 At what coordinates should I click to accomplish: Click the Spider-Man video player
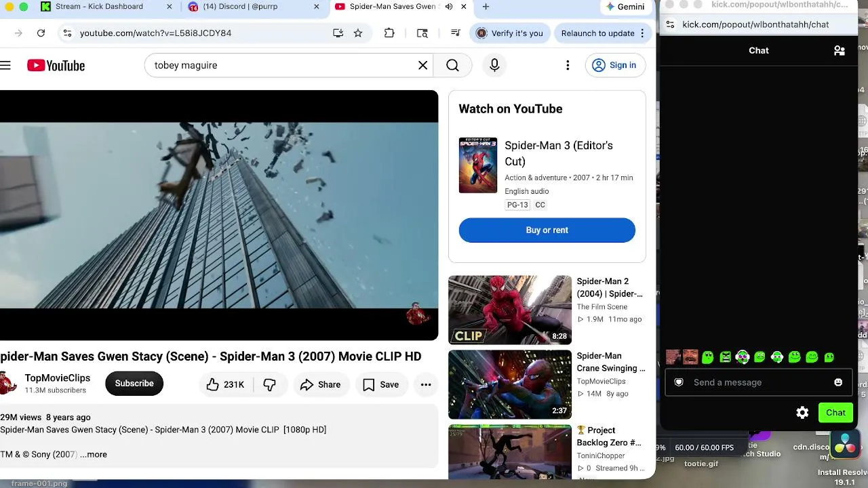219,215
